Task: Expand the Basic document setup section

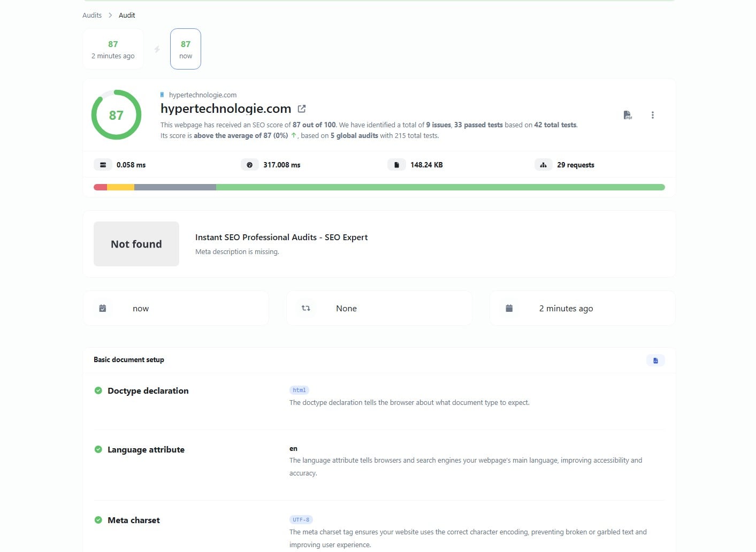Action: tap(128, 359)
